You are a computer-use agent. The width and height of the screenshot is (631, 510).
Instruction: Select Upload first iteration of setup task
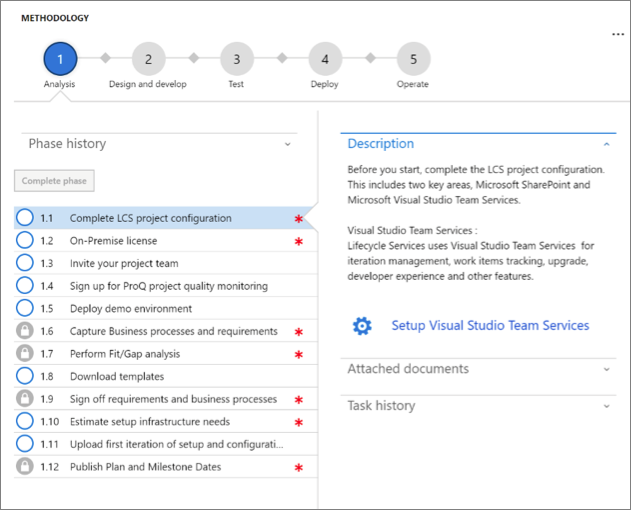[x=176, y=444]
